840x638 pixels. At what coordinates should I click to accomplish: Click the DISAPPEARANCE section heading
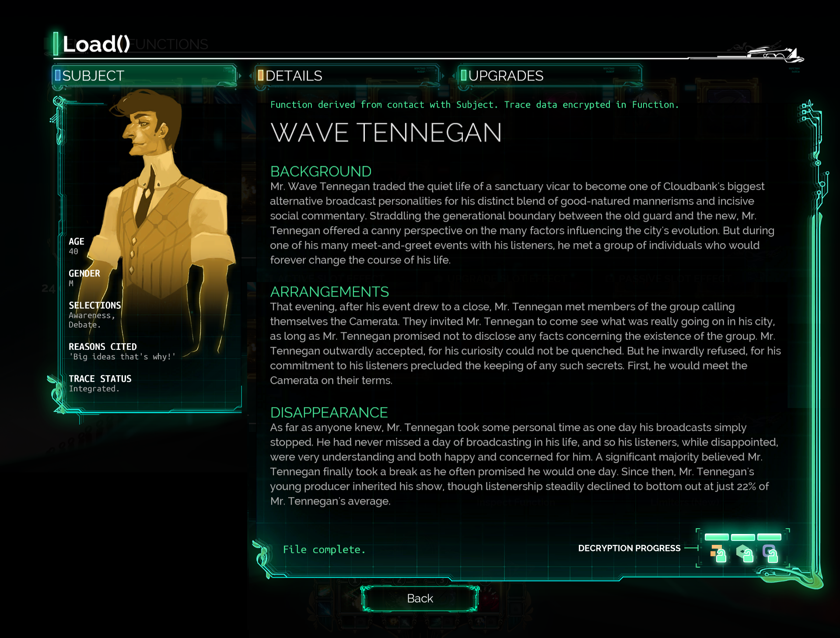click(x=329, y=412)
